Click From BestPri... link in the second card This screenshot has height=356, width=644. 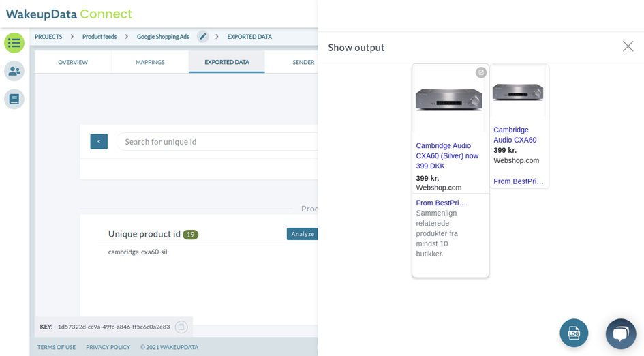click(519, 181)
